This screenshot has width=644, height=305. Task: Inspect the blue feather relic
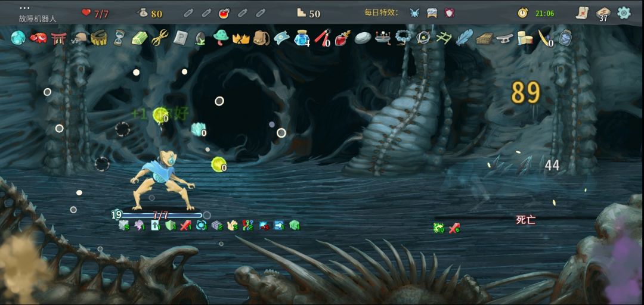click(x=464, y=38)
